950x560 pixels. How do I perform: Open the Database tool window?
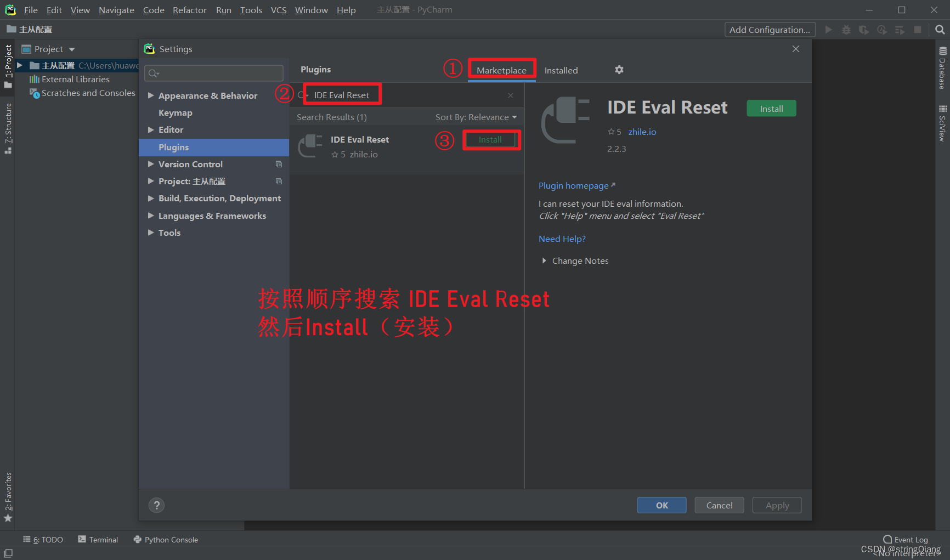(942, 68)
